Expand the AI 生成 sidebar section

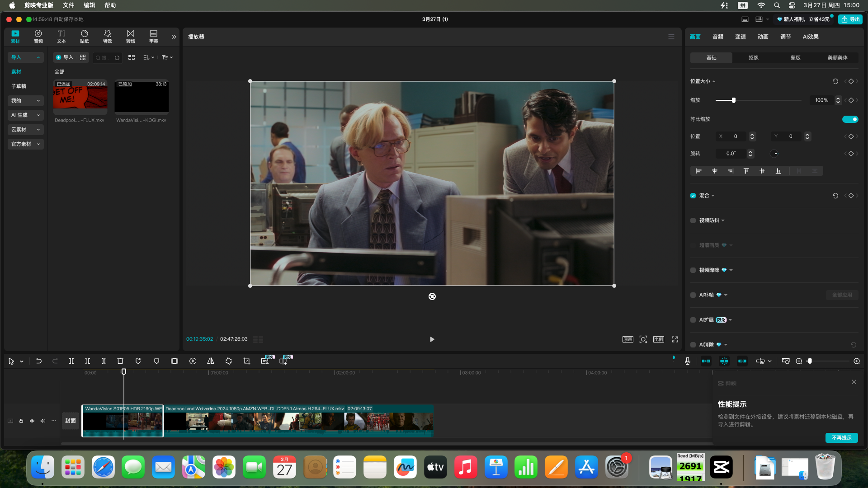(x=26, y=115)
